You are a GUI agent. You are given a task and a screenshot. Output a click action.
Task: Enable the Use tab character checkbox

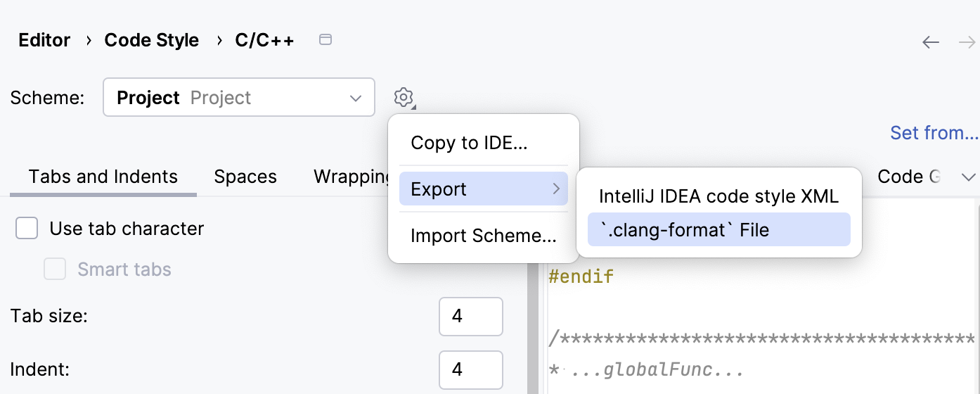click(27, 229)
